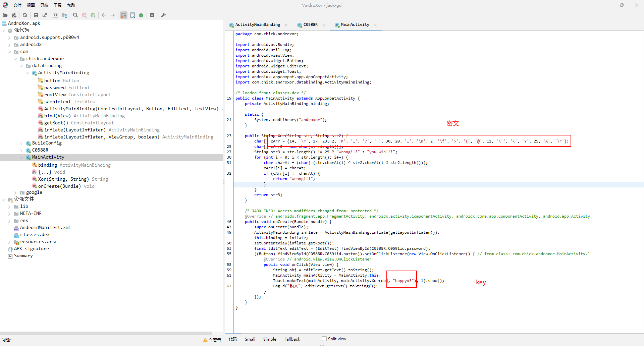The height and width of the screenshot is (346, 644).
Task: Open the 导航 menu
Action: pos(44,5)
